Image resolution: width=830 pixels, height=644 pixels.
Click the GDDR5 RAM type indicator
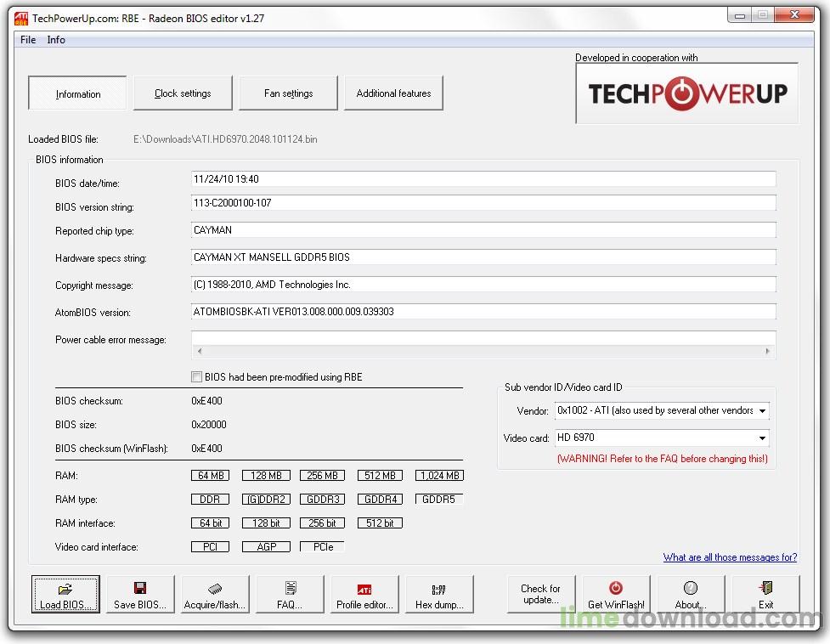pos(439,499)
